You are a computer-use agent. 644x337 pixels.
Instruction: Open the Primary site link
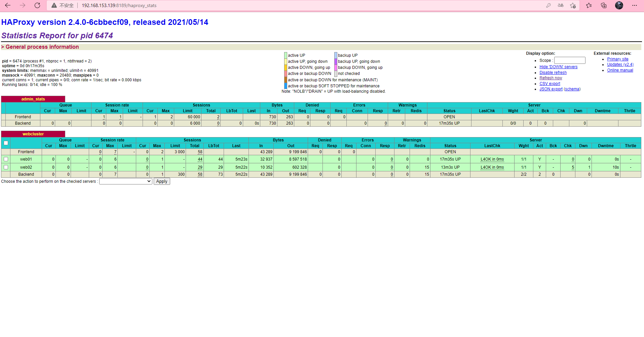(x=618, y=59)
